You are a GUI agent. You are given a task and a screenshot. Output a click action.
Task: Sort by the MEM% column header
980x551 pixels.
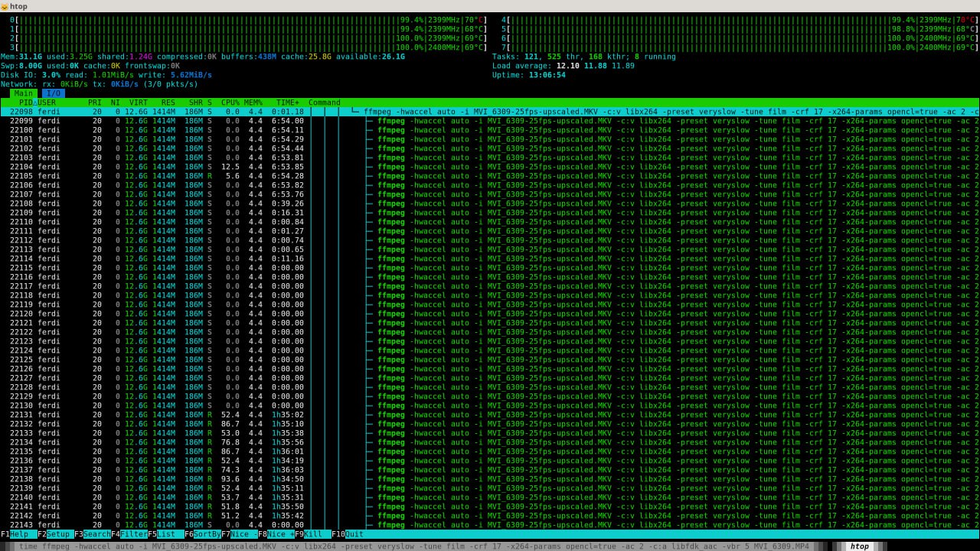pos(253,103)
